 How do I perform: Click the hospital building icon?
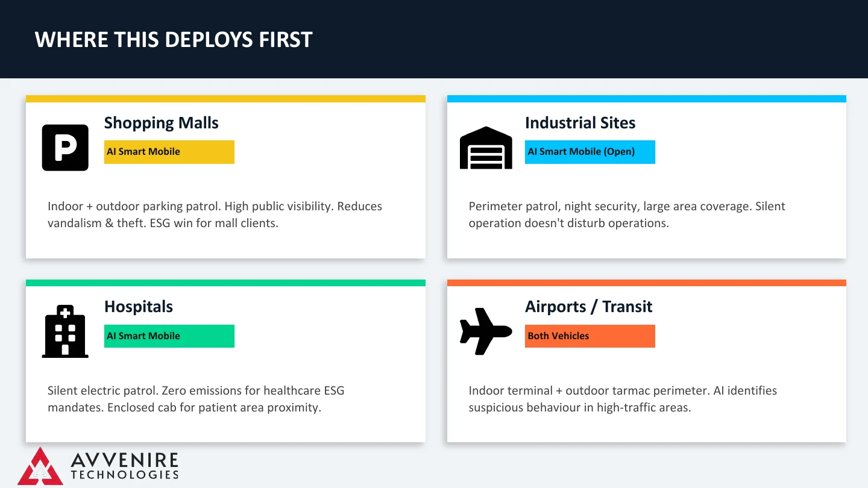(65, 331)
